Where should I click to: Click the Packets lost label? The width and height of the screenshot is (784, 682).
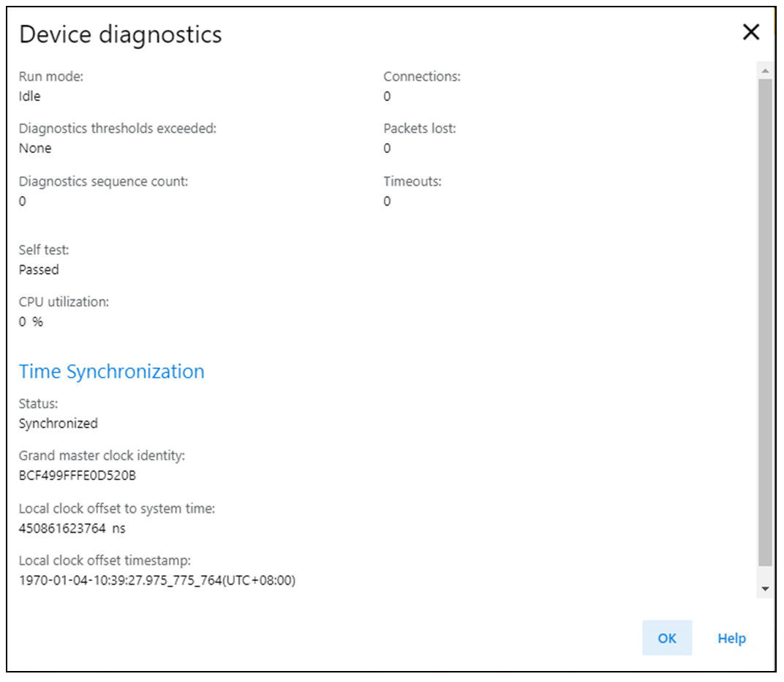click(x=420, y=129)
